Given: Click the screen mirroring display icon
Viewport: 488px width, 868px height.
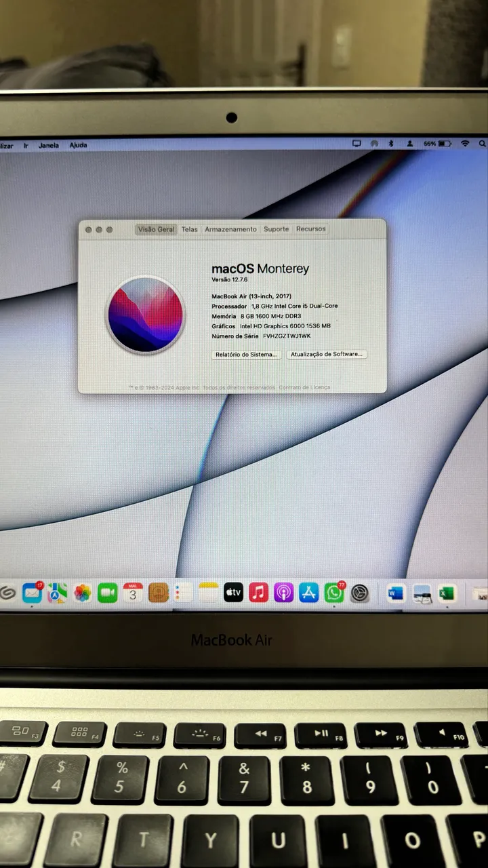Looking at the screenshot, I should tap(357, 144).
